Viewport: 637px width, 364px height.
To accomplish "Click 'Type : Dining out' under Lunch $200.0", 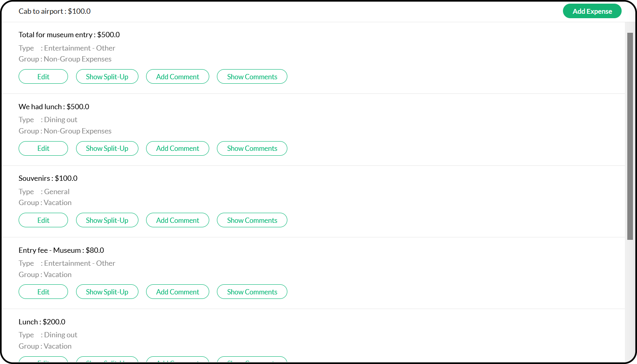I will [48, 335].
